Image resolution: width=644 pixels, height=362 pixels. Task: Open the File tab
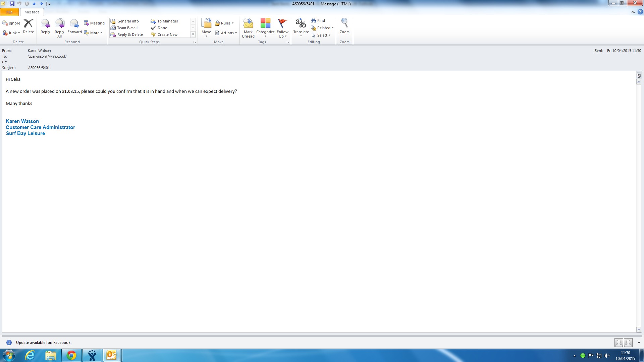pyautogui.click(x=9, y=12)
